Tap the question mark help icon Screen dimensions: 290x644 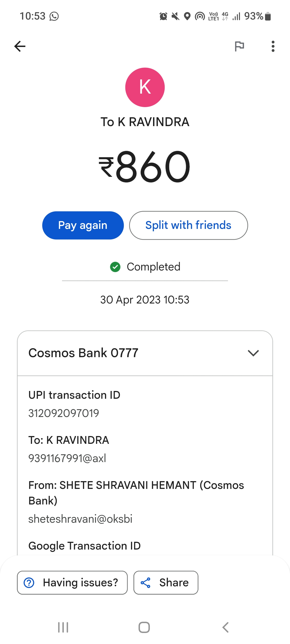coord(29,583)
